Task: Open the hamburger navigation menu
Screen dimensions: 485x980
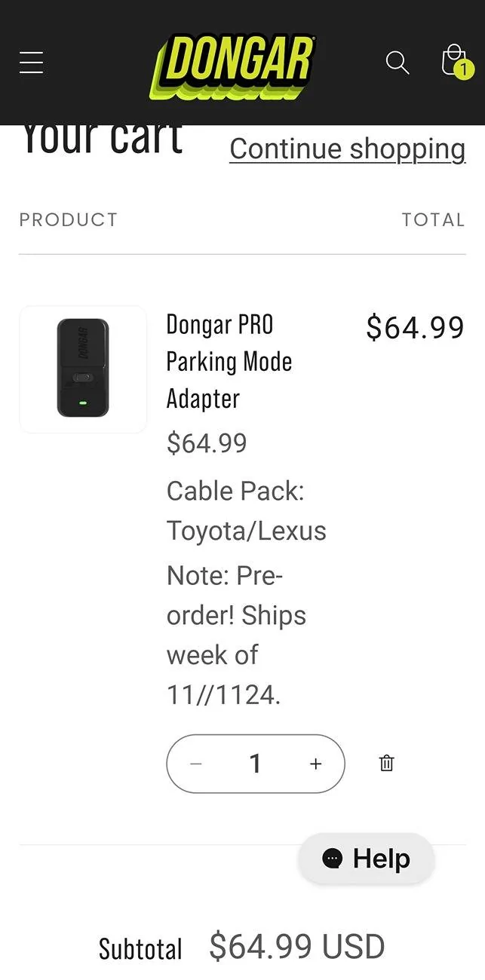Action: 31,62
